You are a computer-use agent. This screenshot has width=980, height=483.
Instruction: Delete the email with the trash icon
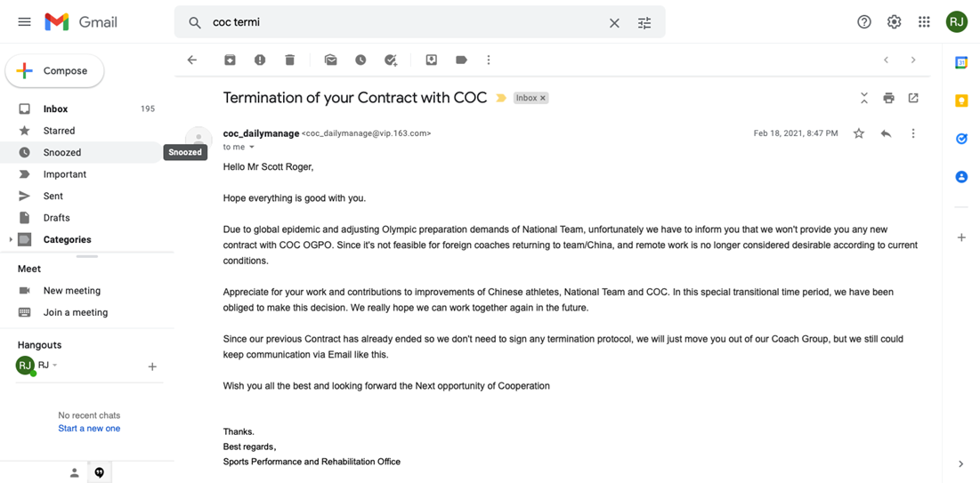click(x=289, y=60)
